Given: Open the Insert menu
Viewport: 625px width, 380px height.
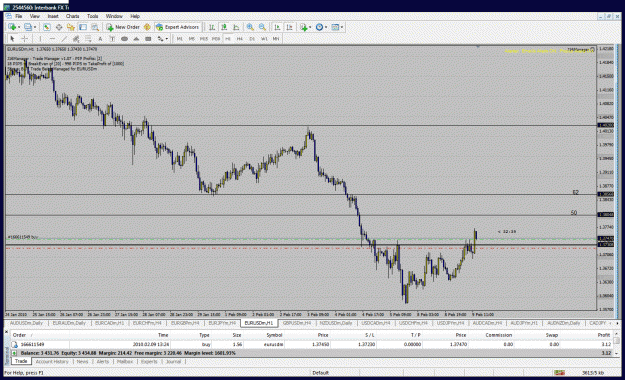Looking at the screenshot, I should pos(53,16).
